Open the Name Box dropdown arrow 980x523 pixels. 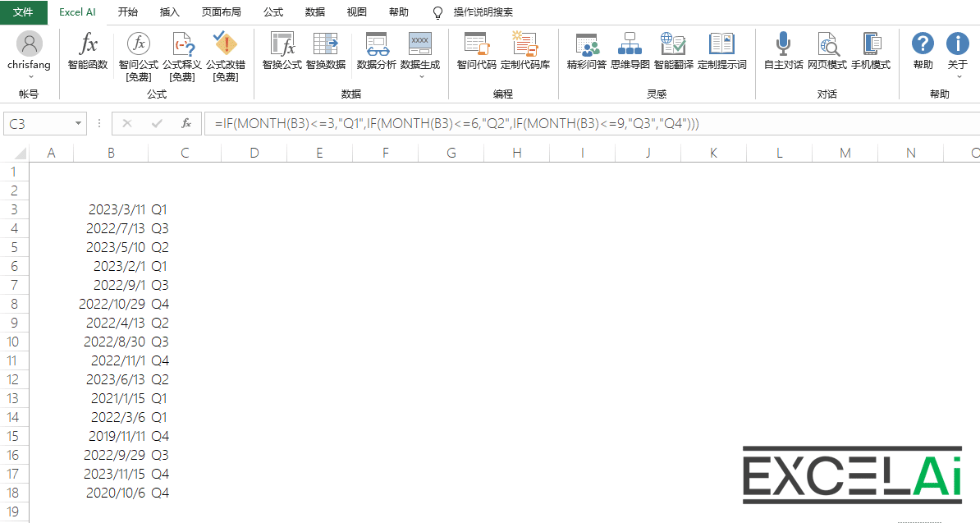coord(79,124)
